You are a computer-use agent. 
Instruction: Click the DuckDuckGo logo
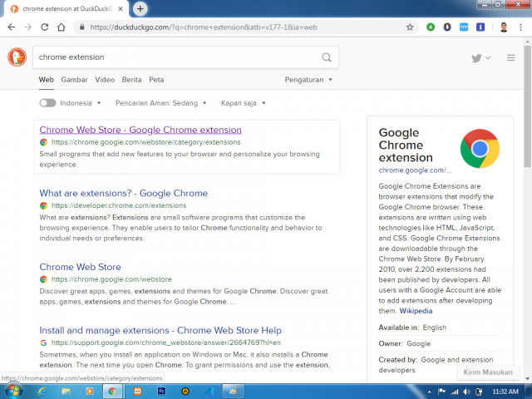[x=17, y=57]
